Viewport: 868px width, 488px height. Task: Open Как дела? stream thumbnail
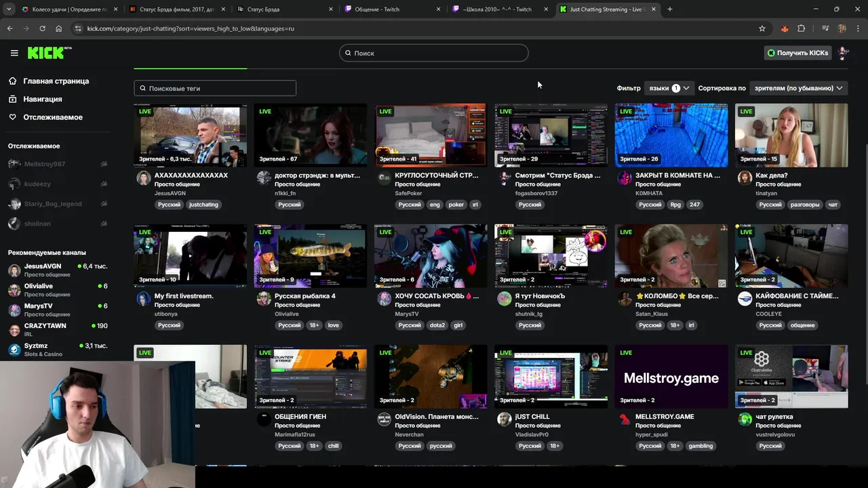[791, 135]
